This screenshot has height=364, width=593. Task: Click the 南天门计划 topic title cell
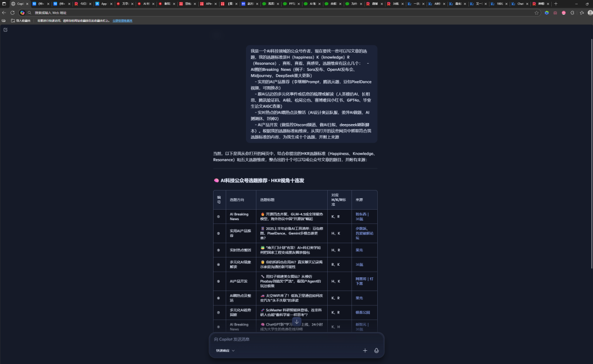292,250
